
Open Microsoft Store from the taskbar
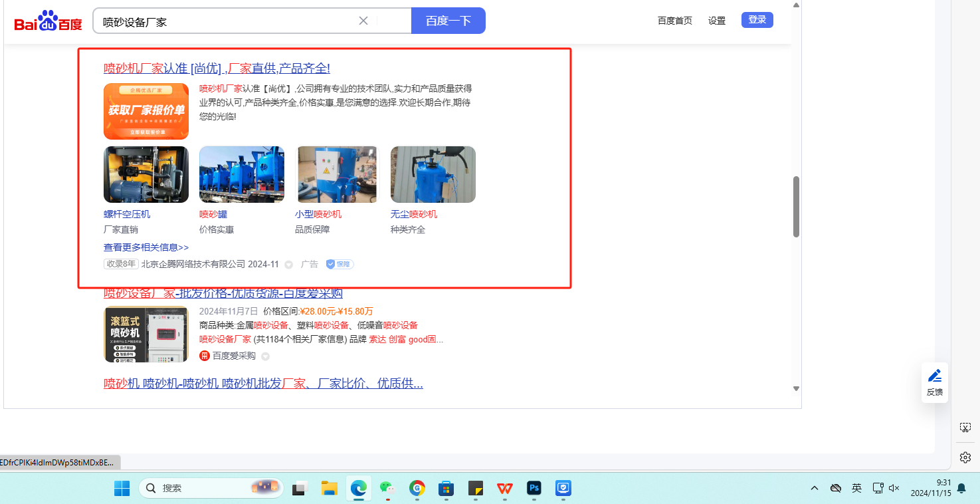[446, 488]
